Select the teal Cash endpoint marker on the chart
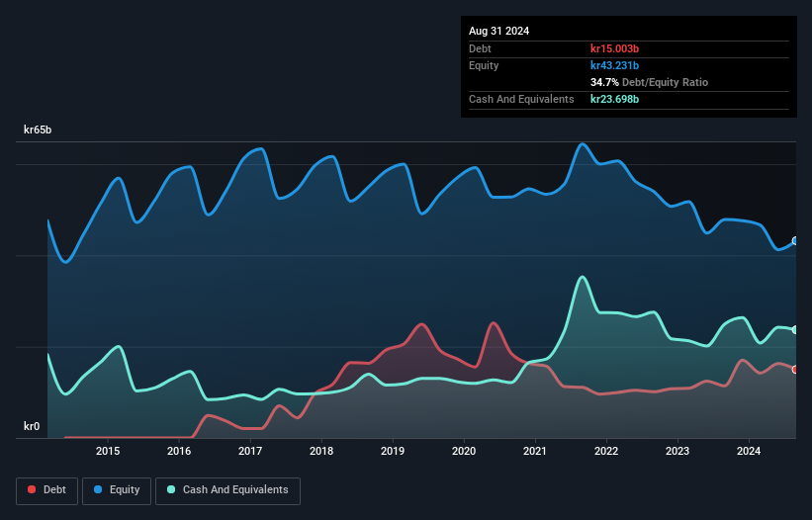812x520 pixels. [x=795, y=329]
